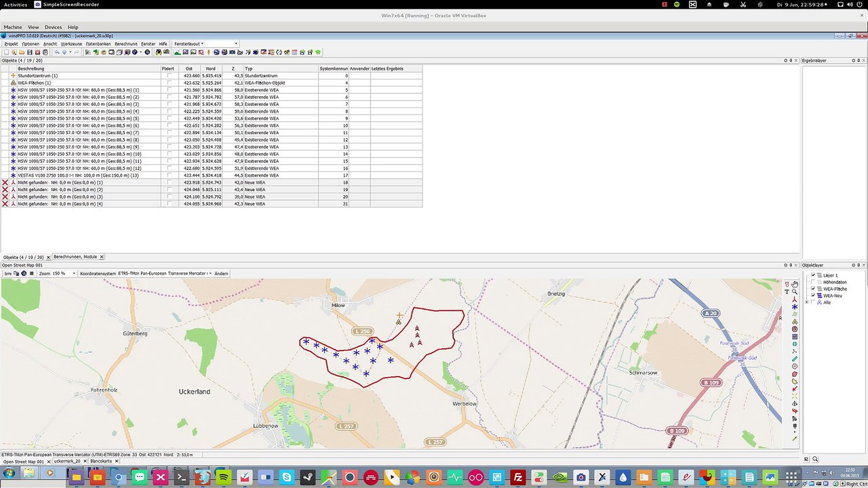Select the magnifier zoom tool beside map
Viewport: 868px width, 488px height.
click(x=795, y=291)
